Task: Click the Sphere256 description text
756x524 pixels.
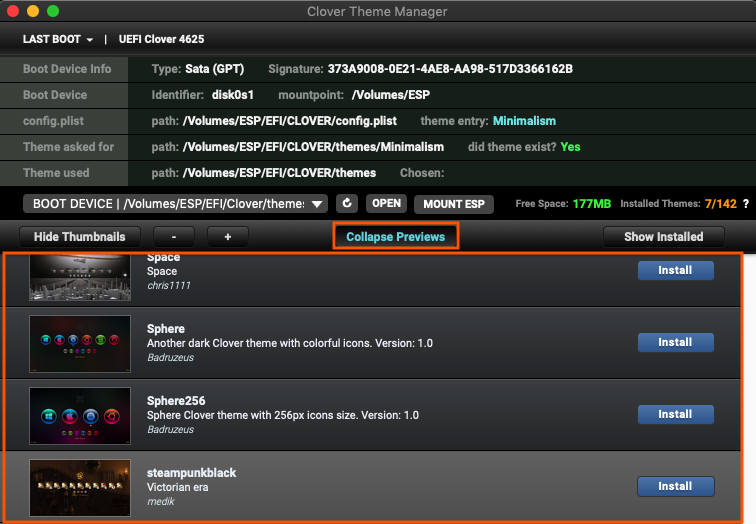Action: tap(283, 415)
